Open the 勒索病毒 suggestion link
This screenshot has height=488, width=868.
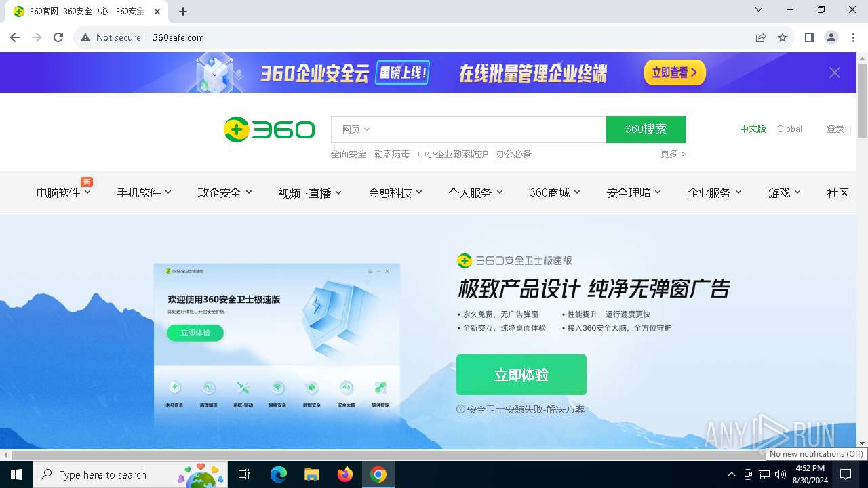click(392, 154)
